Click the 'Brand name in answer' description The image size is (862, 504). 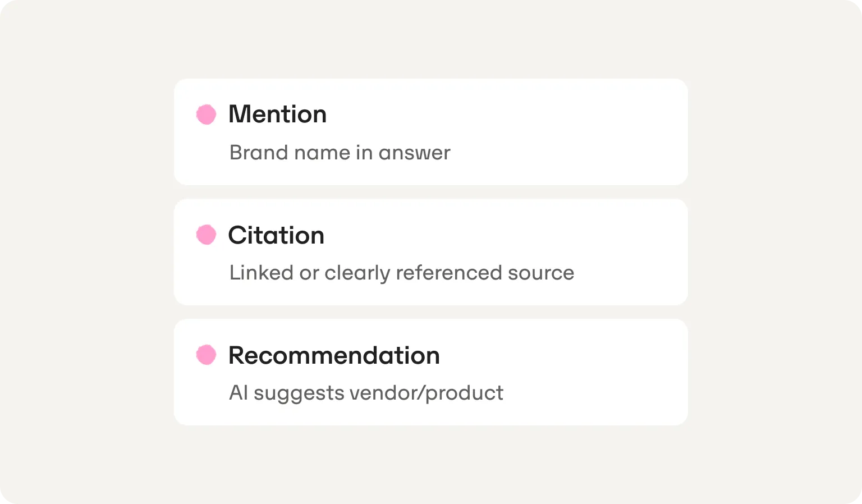point(340,153)
